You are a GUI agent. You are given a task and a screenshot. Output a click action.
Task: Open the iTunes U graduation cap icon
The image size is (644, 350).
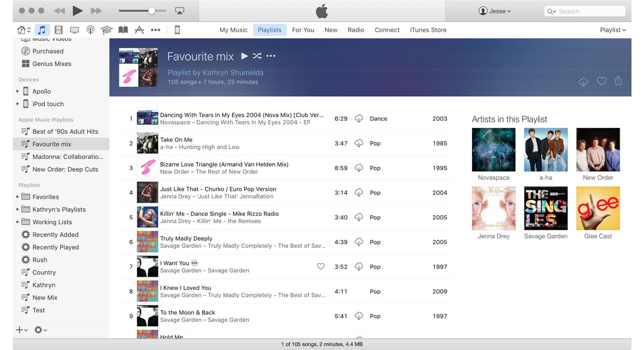[x=106, y=30]
